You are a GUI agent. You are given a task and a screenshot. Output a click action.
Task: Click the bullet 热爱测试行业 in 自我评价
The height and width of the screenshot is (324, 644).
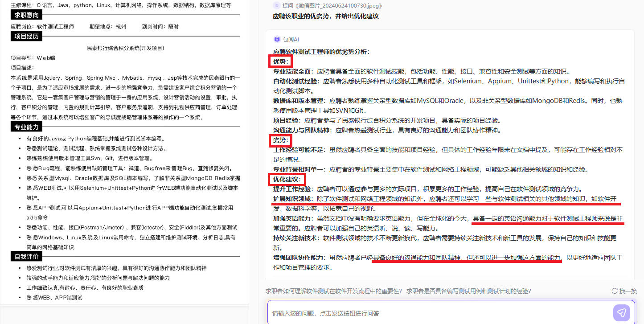coord(116,268)
